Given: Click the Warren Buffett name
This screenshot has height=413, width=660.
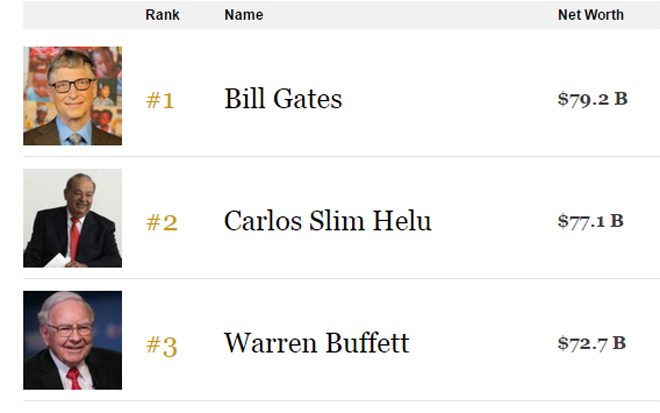Looking at the screenshot, I should click(x=316, y=343).
